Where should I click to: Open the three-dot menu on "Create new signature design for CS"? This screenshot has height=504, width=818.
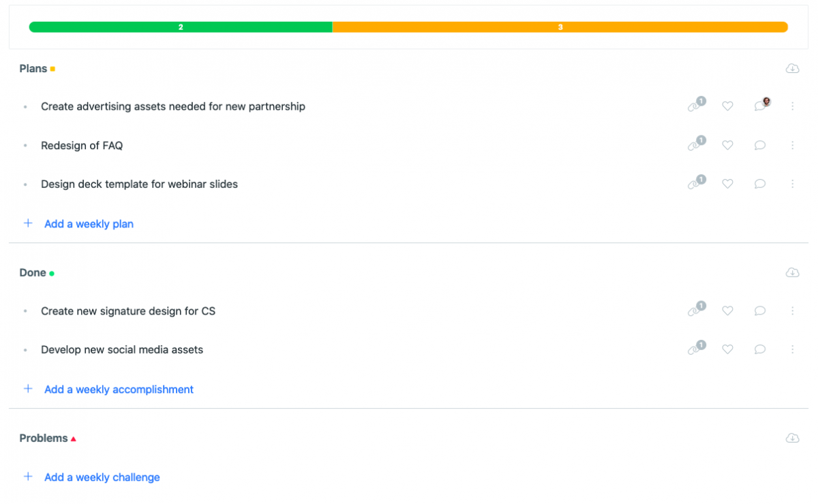[x=793, y=311]
